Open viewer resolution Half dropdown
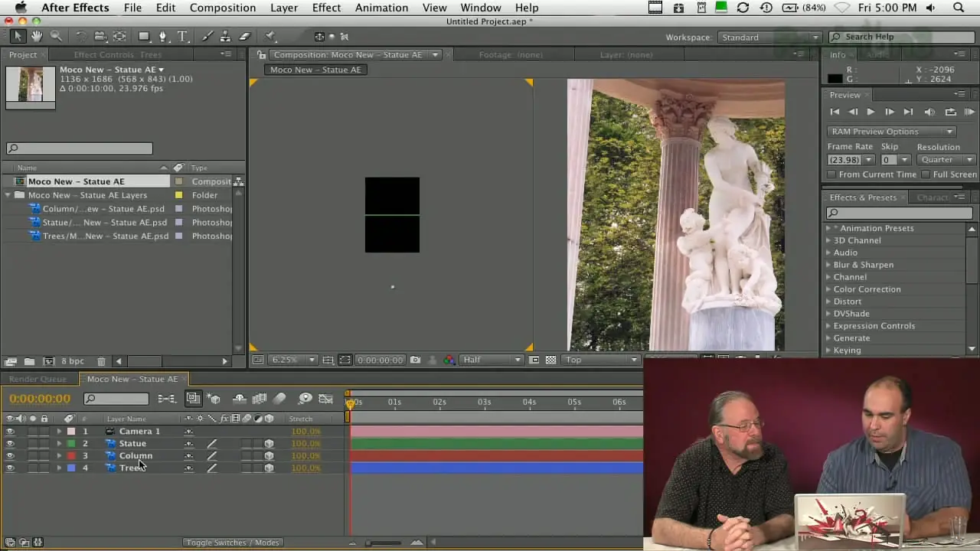The height and width of the screenshot is (551, 980). tap(492, 360)
